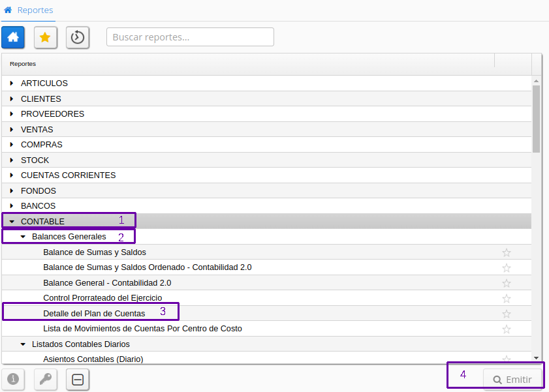The height and width of the screenshot is (392, 549).
Task: Open the recent reports clock button
Action: tap(78, 37)
